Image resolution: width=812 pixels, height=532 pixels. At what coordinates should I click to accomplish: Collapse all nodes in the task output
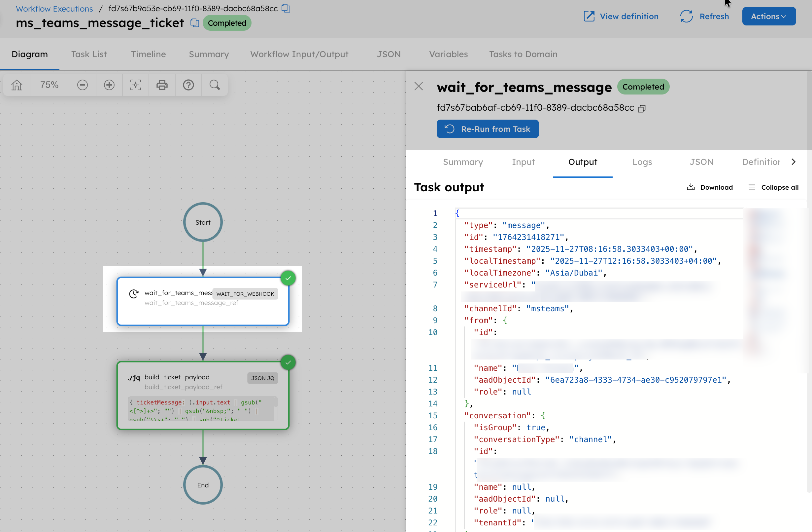coord(773,187)
